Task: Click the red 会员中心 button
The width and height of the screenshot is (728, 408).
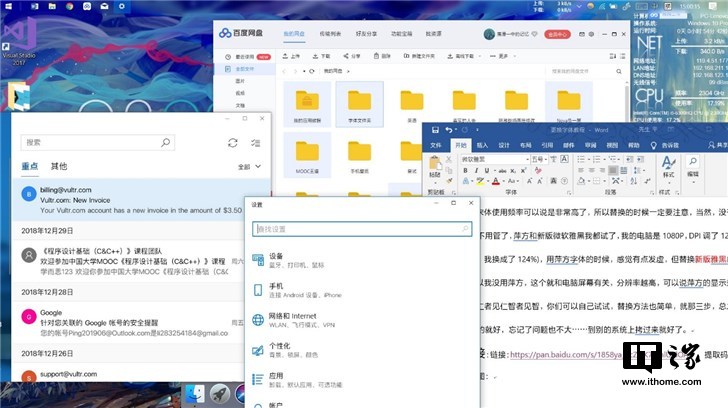Action: point(557,34)
